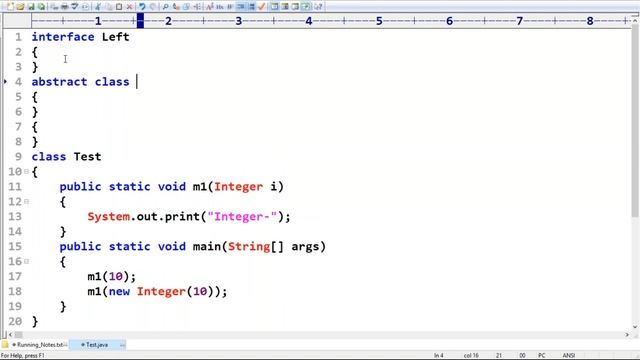Click the "Integer-" string literal on line 13
This screenshot has height=360, width=640.
pyautogui.click(x=242, y=216)
